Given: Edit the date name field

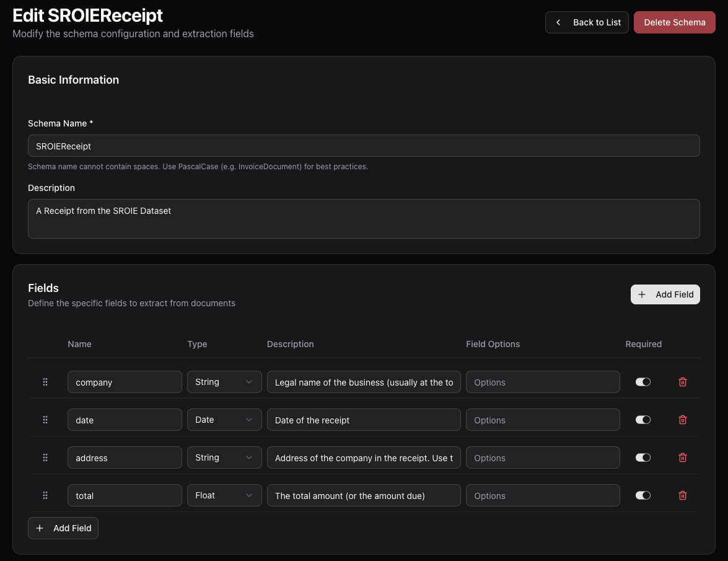Looking at the screenshot, I should [125, 420].
